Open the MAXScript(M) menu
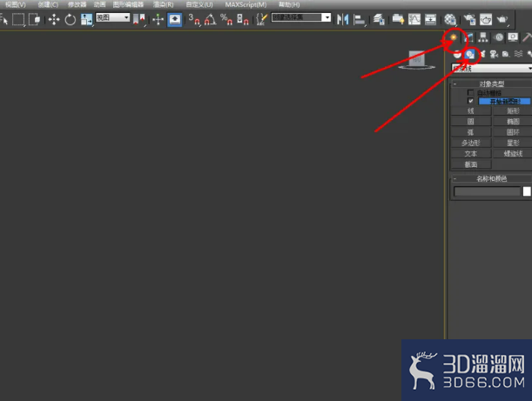 tap(246, 4)
